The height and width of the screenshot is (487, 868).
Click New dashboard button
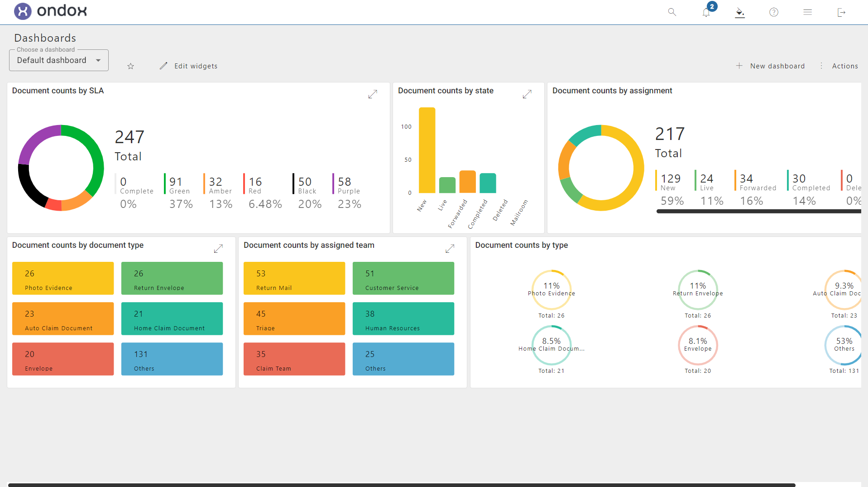click(771, 66)
